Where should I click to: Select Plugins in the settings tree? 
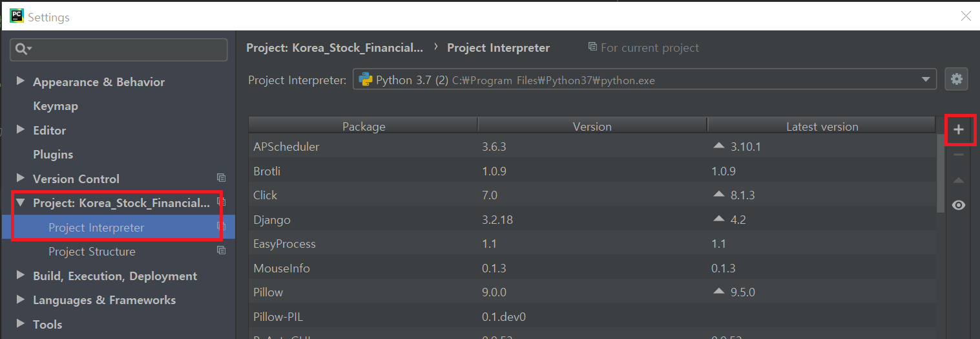pyautogui.click(x=53, y=155)
